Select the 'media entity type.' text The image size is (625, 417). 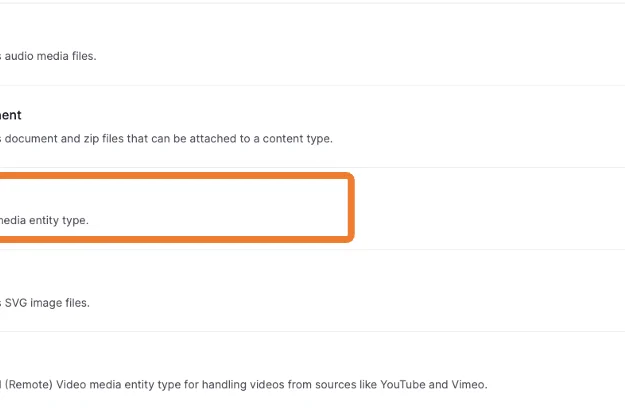click(44, 220)
